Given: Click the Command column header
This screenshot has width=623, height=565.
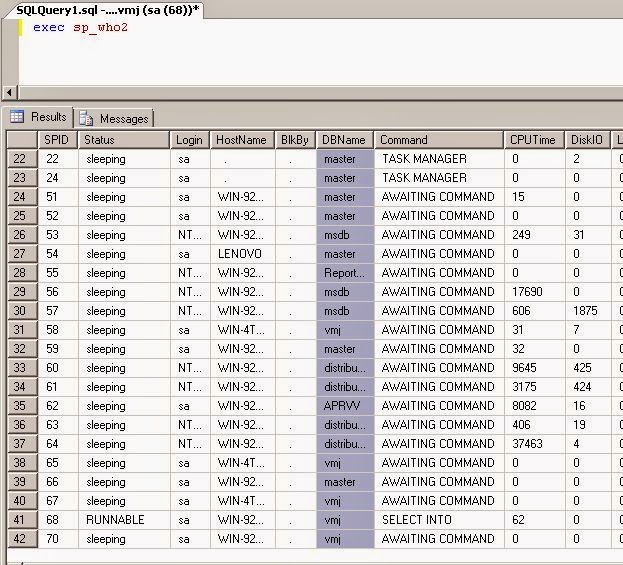Looking at the screenshot, I should tap(439, 140).
